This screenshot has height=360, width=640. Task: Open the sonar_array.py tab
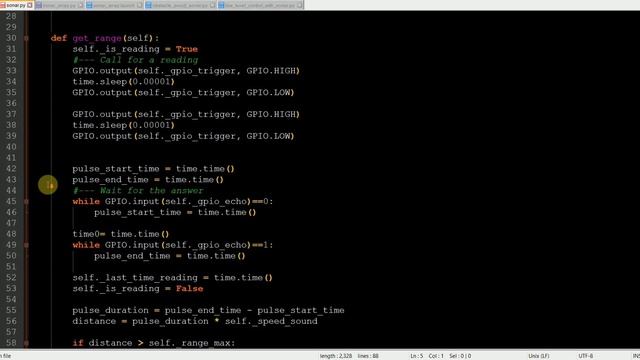60,5
